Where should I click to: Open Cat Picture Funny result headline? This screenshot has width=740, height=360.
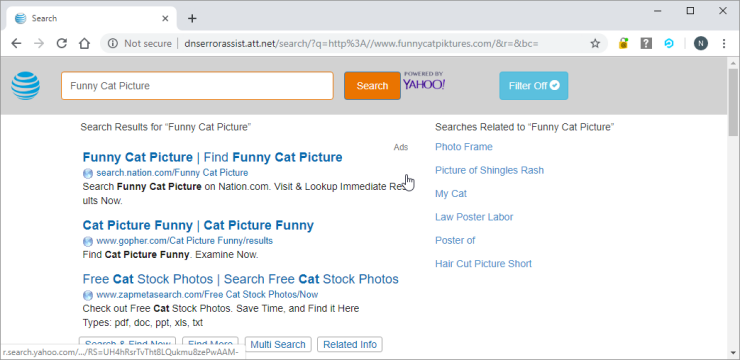[x=198, y=225]
